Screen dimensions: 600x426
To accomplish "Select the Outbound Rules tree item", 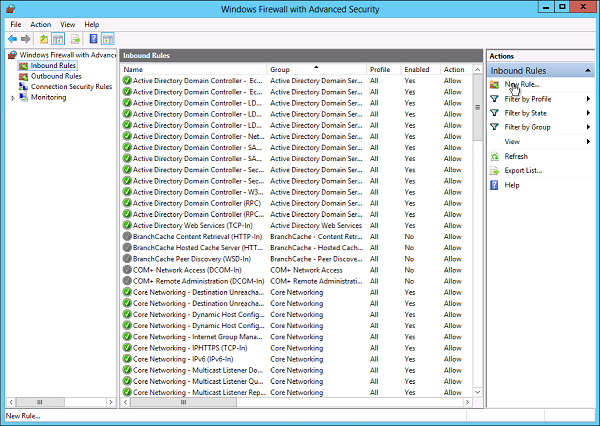I will 56,76.
